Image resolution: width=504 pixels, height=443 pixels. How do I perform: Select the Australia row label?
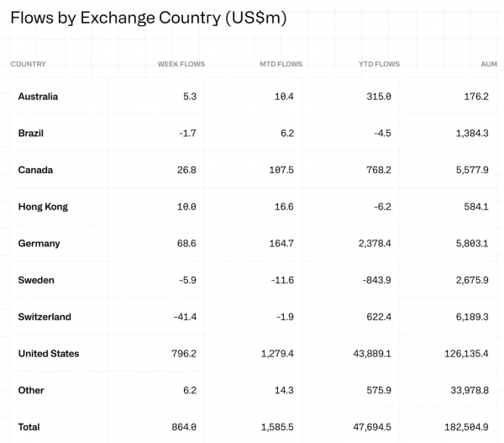38,97
